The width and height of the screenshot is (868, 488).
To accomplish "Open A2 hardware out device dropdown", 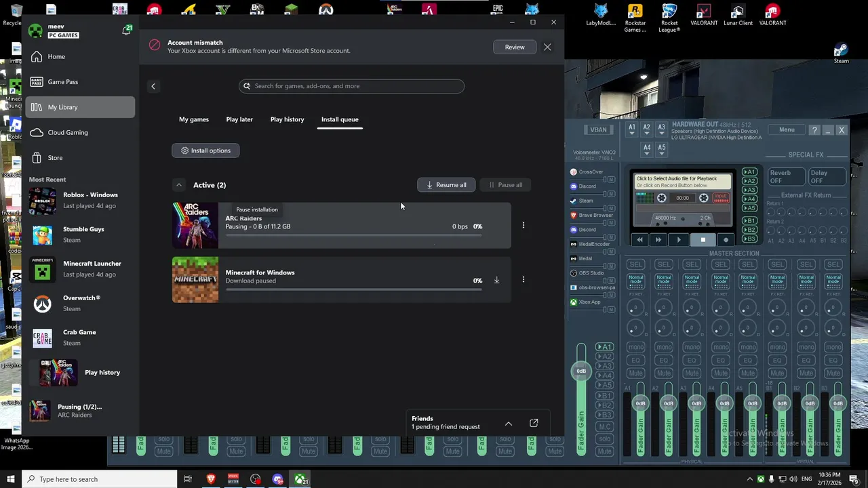I will pyautogui.click(x=647, y=129).
